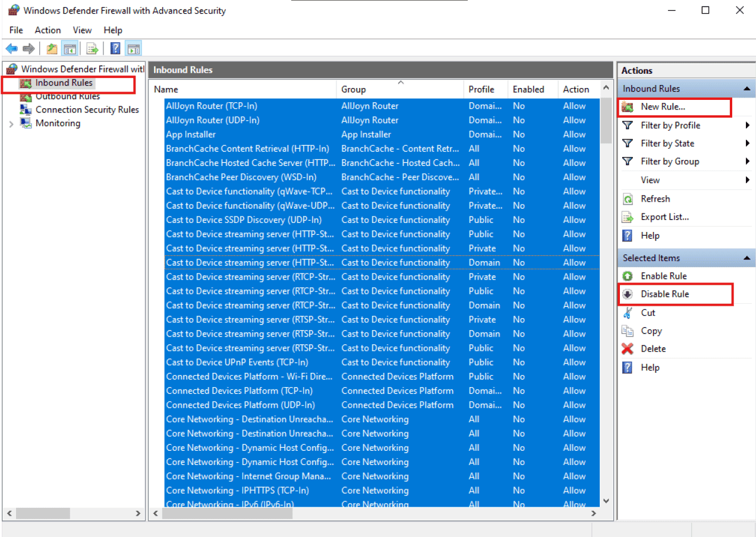Viewport: 756px width, 537px height.
Task: Click rules list horizontal scrollbar right arrow
Action: coord(593,513)
